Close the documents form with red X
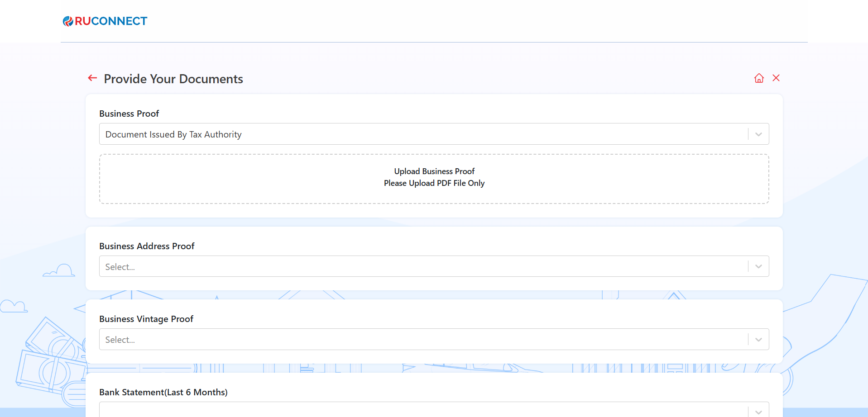This screenshot has height=417, width=868. point(776,78)
